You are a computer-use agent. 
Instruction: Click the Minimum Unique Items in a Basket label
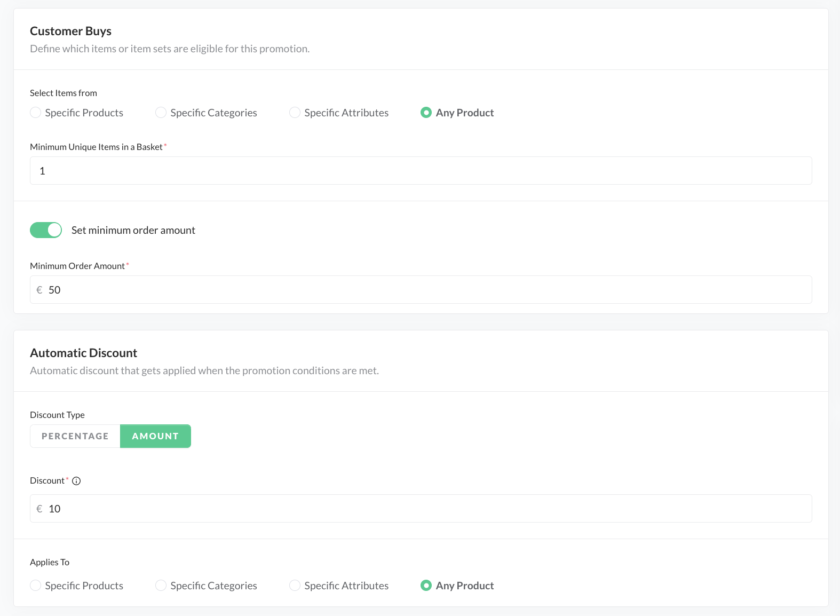click(96, 147)
